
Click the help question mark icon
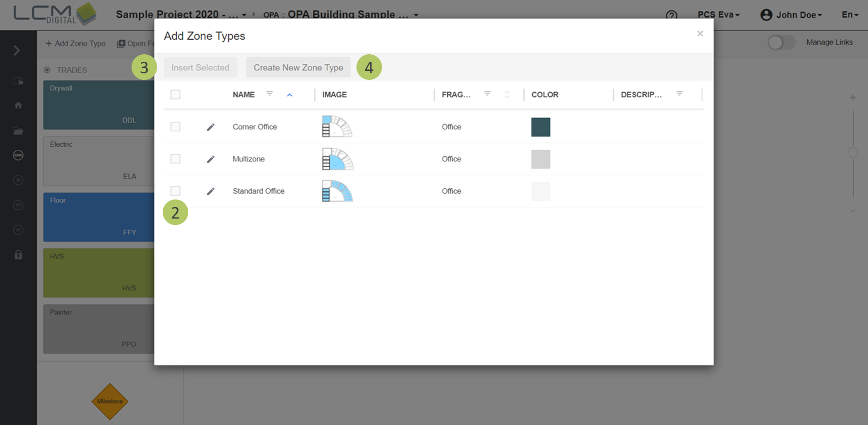point(671,15)
